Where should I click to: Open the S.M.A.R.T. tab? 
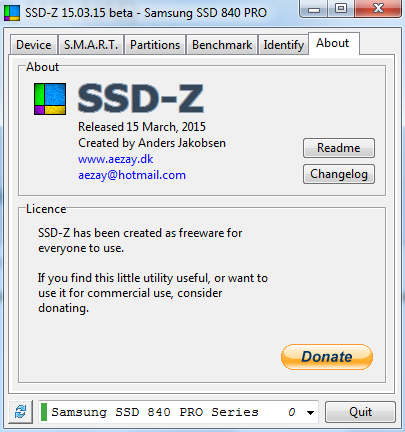click(91, 45)
